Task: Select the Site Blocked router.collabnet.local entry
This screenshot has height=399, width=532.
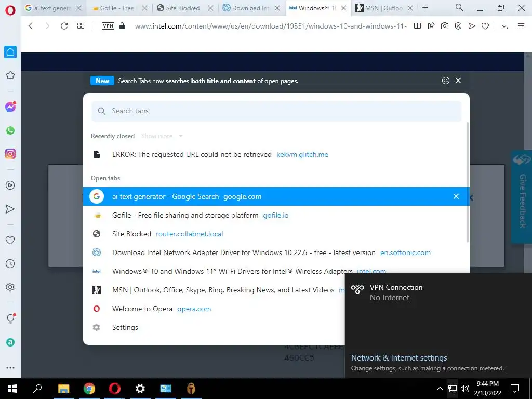Action: coord(276,234)
